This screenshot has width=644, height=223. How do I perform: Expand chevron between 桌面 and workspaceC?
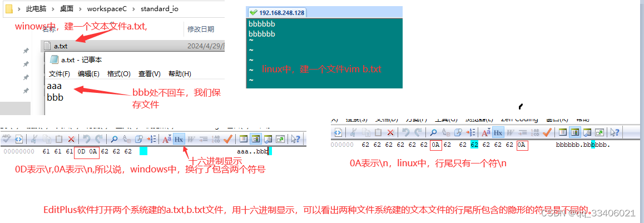[x=81, y=9]
